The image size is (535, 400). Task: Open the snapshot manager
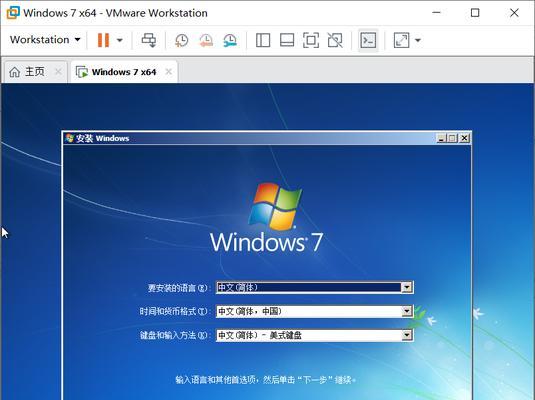tap(230, 40)
